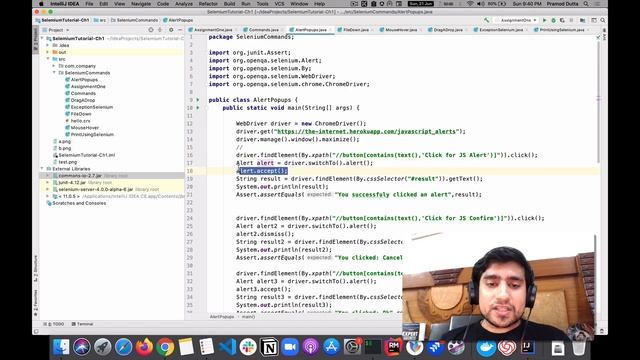Open Docker whale app from the dock
The height and width of the screenshot is (360, 640).
click(486, 347)
